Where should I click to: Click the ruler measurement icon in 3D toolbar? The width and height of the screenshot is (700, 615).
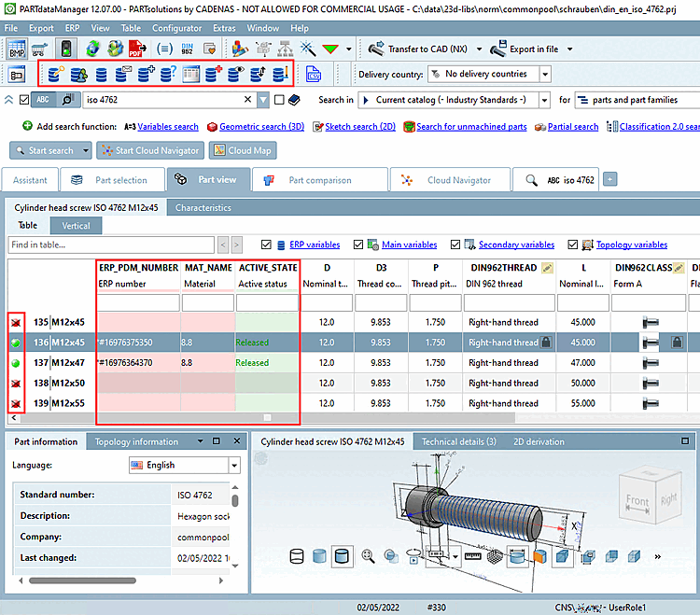[x=471, y=557]
